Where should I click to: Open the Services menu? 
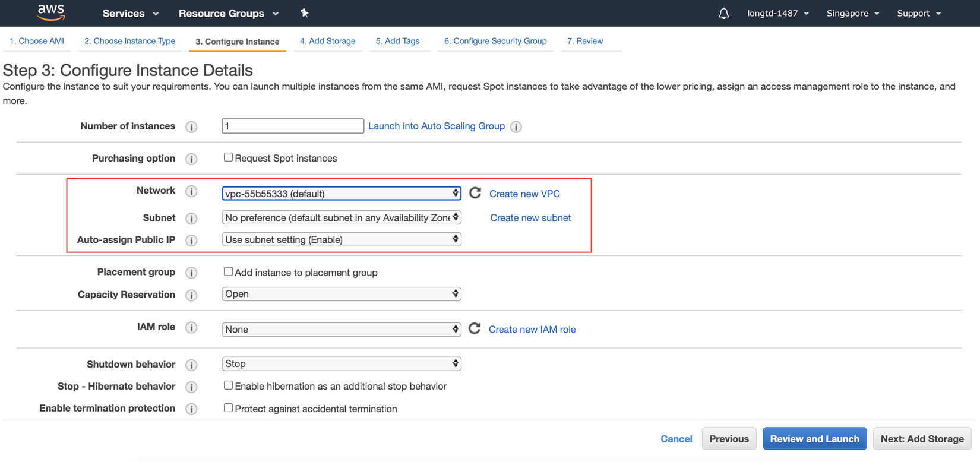pos(130,13)
